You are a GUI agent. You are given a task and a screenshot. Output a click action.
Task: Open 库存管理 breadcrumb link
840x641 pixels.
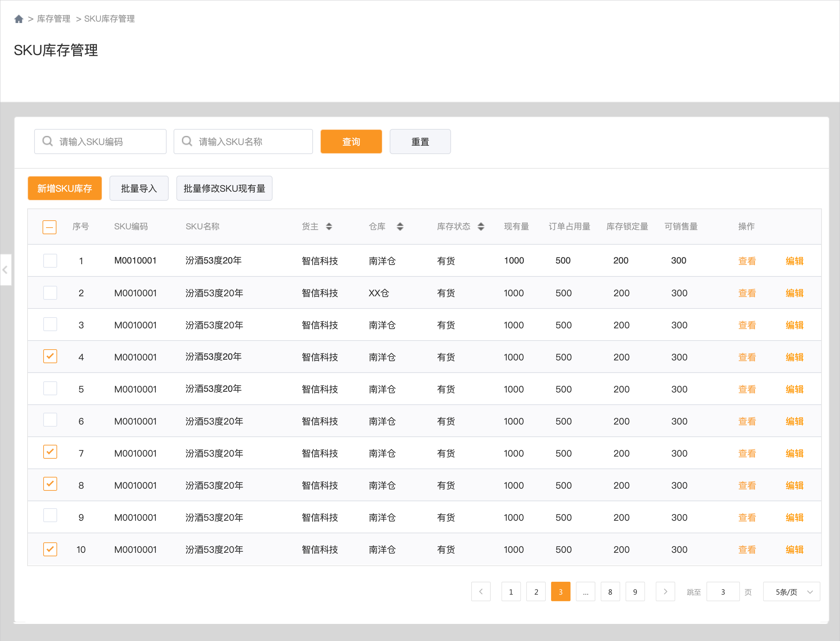pyautogui.click(x=53, y=19)
